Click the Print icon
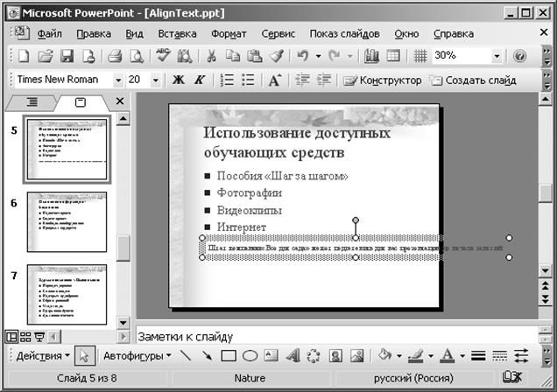This screenshot has width=557, height=392. click(114, 56)
